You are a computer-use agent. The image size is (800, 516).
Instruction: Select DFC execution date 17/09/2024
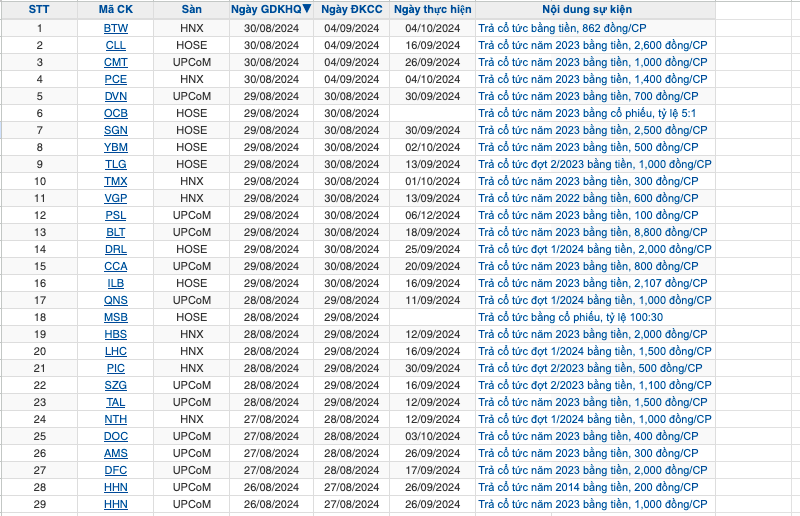[x=433, y=471]
